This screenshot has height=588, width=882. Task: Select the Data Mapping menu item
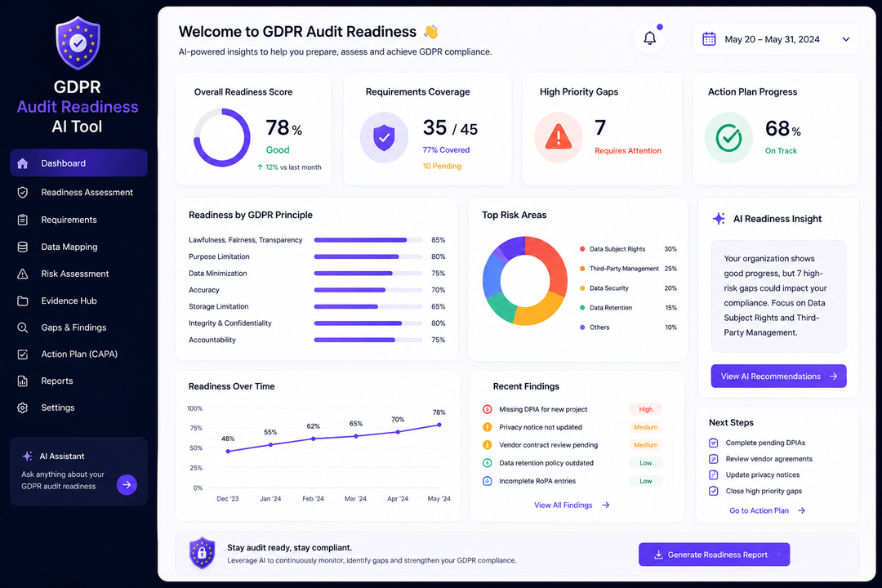click(78, 247)
